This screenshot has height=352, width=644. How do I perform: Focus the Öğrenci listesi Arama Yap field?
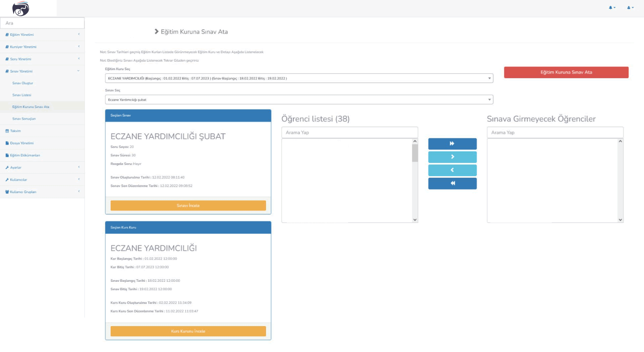pyautogui.click(x=349, y=133)
